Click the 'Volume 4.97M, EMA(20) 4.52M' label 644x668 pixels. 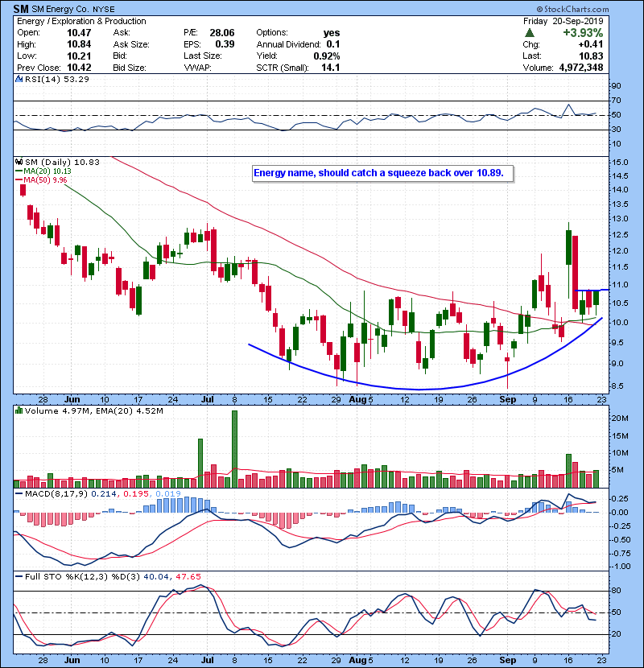tap(94, 410)
